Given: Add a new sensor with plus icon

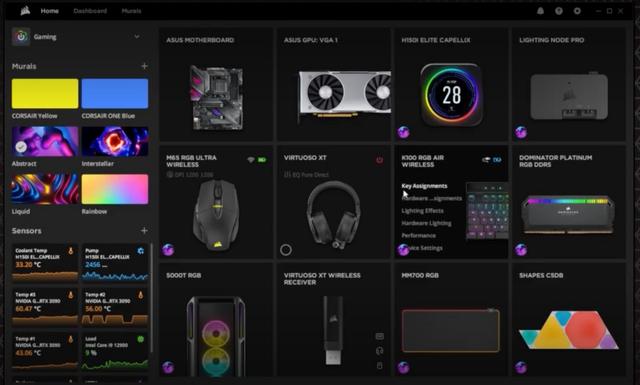Looking at the screenshot, I should pyautogui.click(x=144, y=231).
